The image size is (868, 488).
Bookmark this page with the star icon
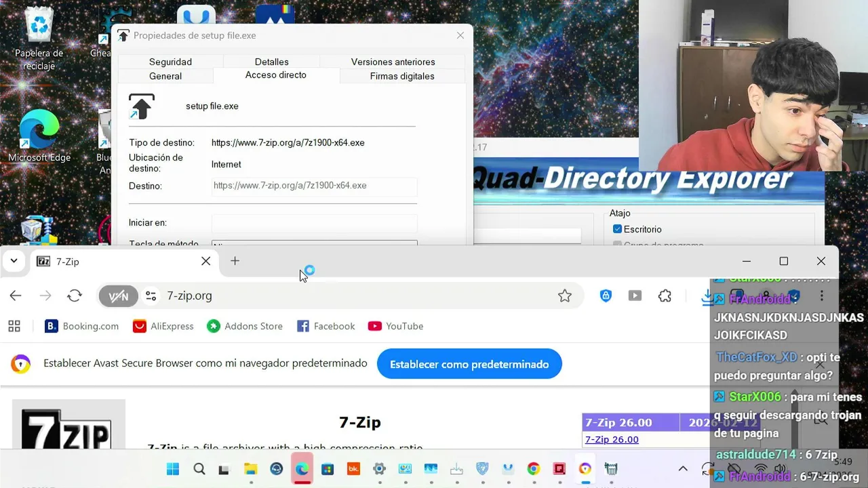coord(564,296)
